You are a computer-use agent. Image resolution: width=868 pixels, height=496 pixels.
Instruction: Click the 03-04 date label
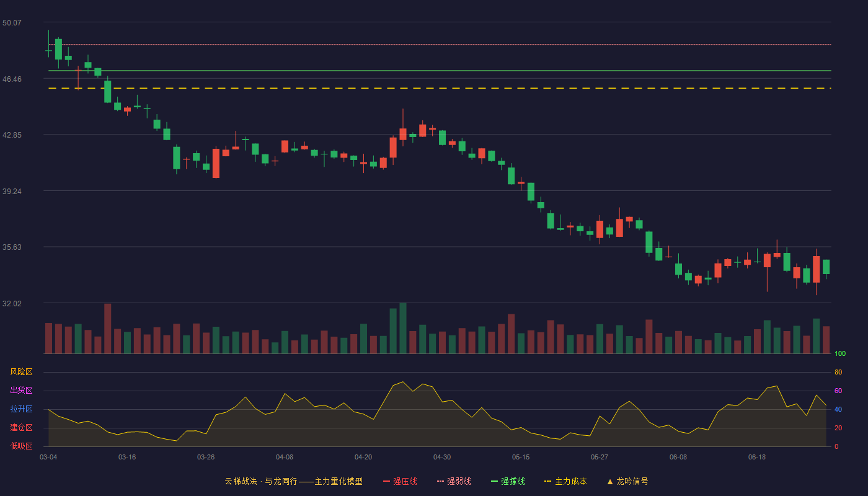pos(48,457)
